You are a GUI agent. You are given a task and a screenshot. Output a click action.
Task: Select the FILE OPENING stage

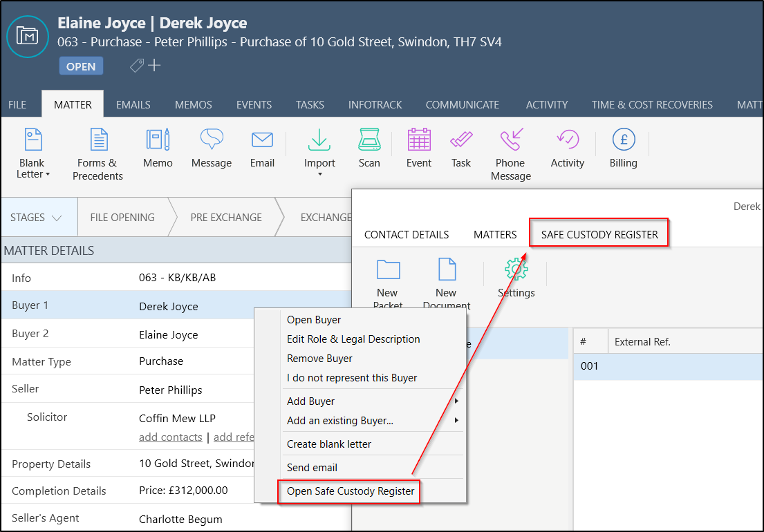pyautogui.click(x=123, y=218)
